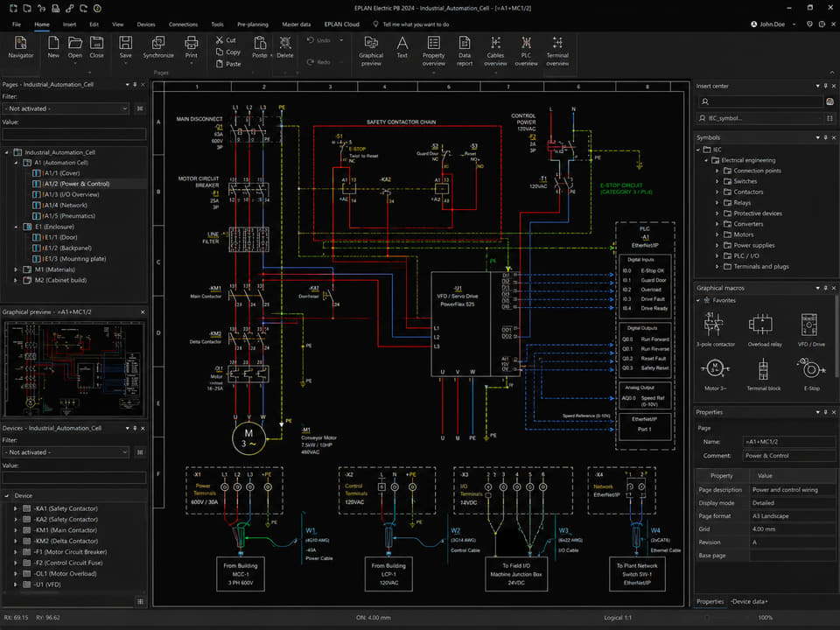Screen dimensions: 840x630
Task: Insert the VFD / Drive macro
Action: 810,330
